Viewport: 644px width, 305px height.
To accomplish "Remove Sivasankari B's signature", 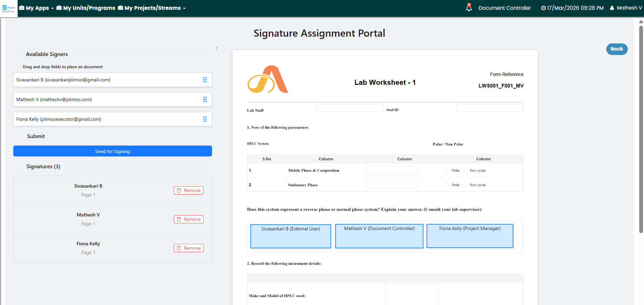I will point(189,190).
